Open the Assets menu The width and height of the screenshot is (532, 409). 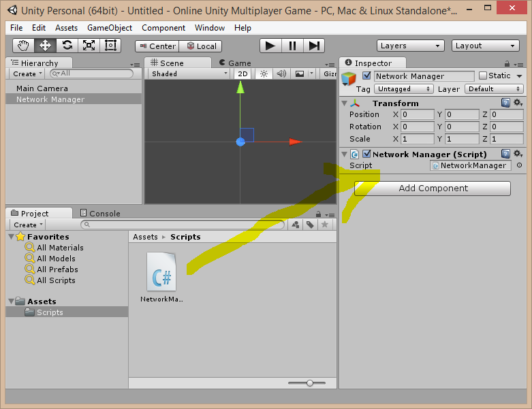tap(67, 28)
